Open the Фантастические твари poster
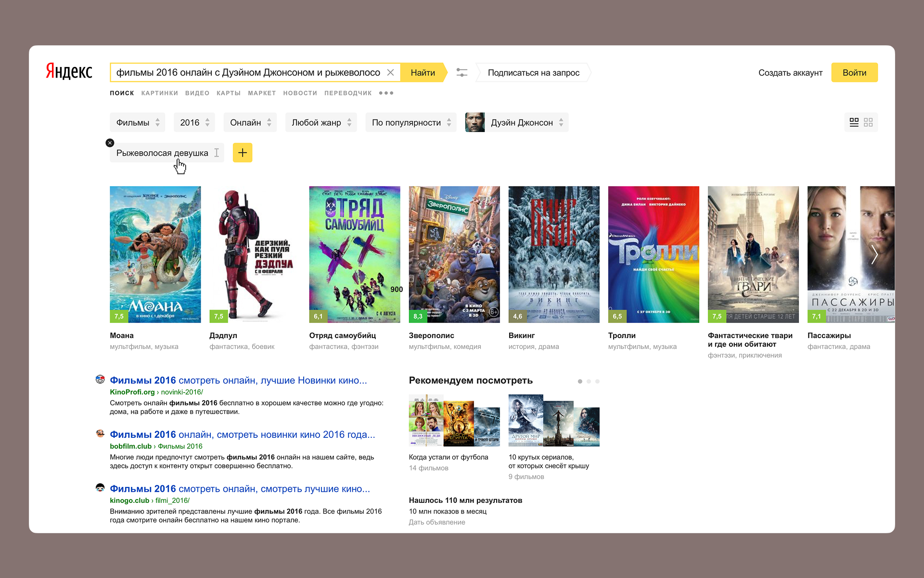The height and width of the screenshot is (578, 924). [753, 254]
